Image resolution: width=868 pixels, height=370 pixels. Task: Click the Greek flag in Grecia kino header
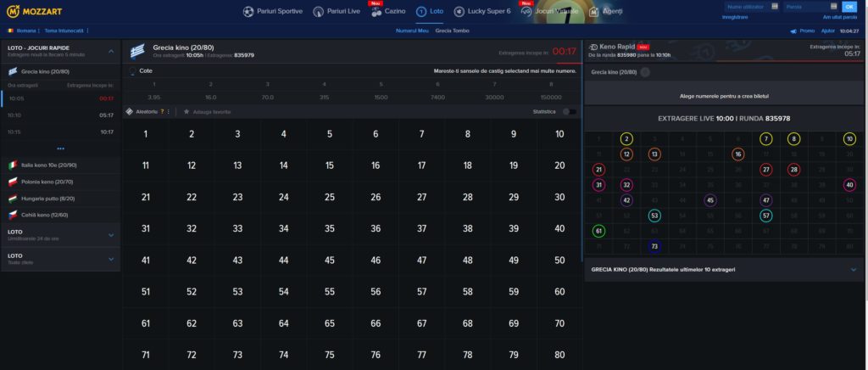(138, 52)
